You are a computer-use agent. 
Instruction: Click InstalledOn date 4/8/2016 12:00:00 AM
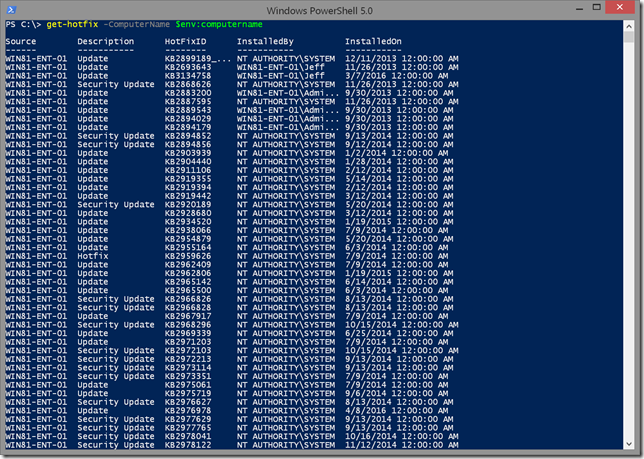click(x=396, y=411)
